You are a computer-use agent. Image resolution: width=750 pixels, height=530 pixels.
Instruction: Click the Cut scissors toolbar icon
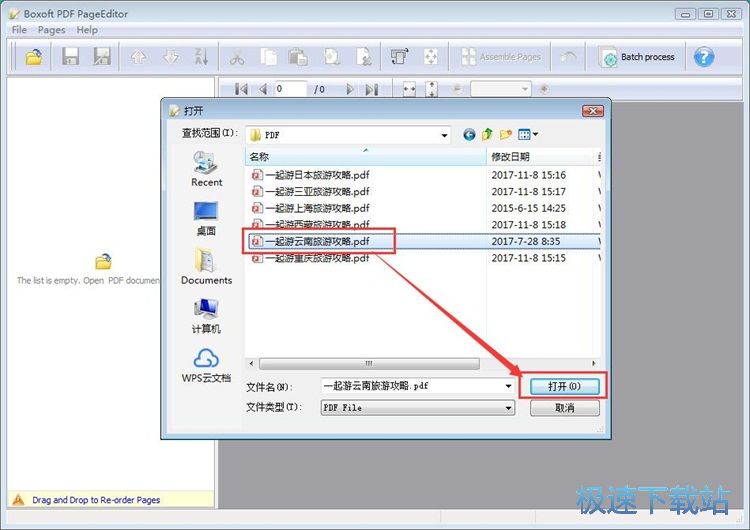point(237,57)
